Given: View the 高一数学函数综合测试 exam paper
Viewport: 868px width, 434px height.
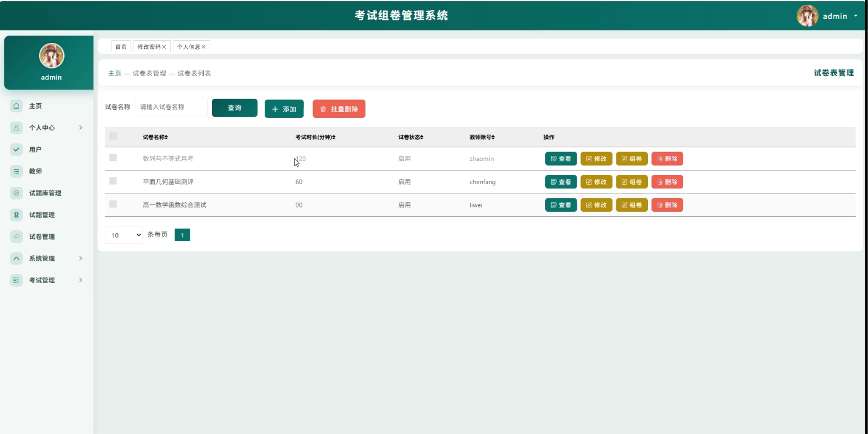Looking at the screenshot, I should [x=561, y=205].
